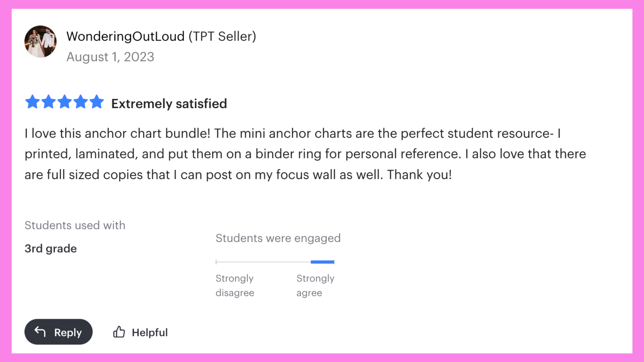Screen dimensions: 644x362
Task: Click the curved arrow icon inside Reply
Action: click(x=40, y=331)
